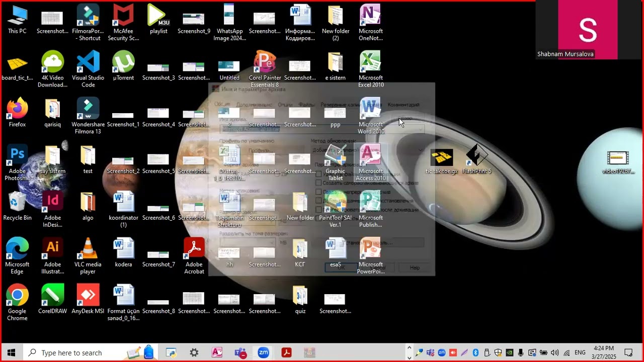This screenshot has height=362, width=644.
Task: Select PaintTool SAI Ver.1 icon
Action: [336, 210]
